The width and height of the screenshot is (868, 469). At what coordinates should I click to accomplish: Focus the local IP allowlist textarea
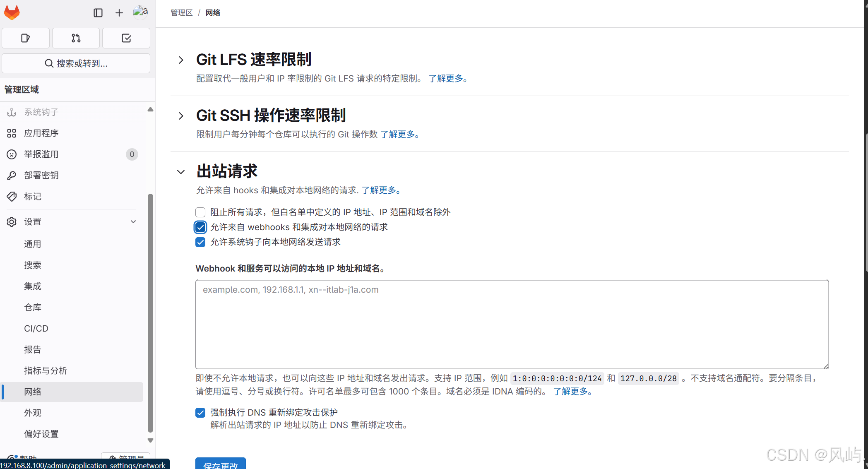coord(512,324)
